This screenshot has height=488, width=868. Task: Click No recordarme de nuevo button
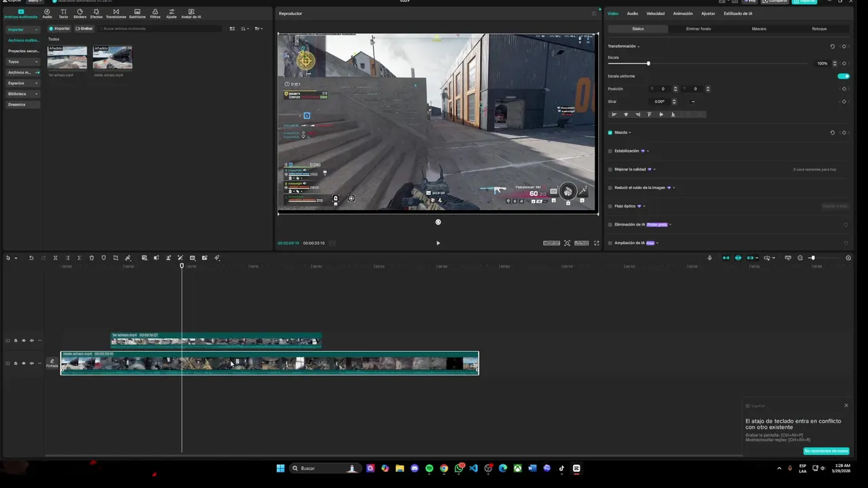coord(826,451)
